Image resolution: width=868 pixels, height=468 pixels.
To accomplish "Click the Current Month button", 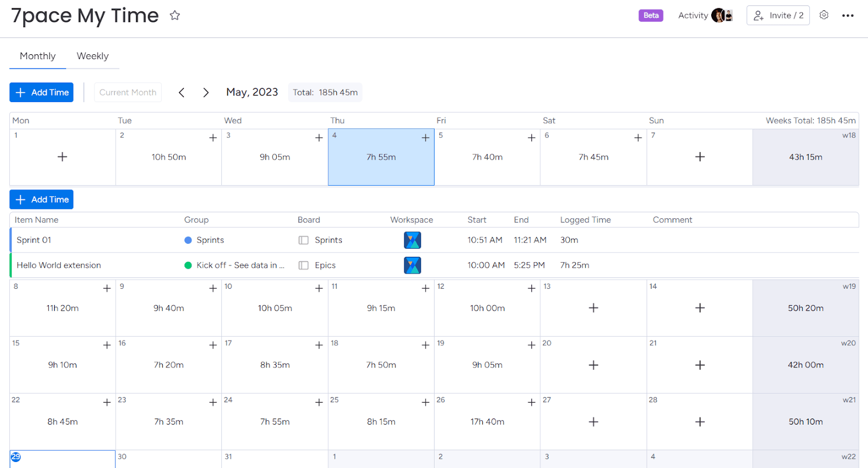I will pyautogui.click(x=127, y=92).
